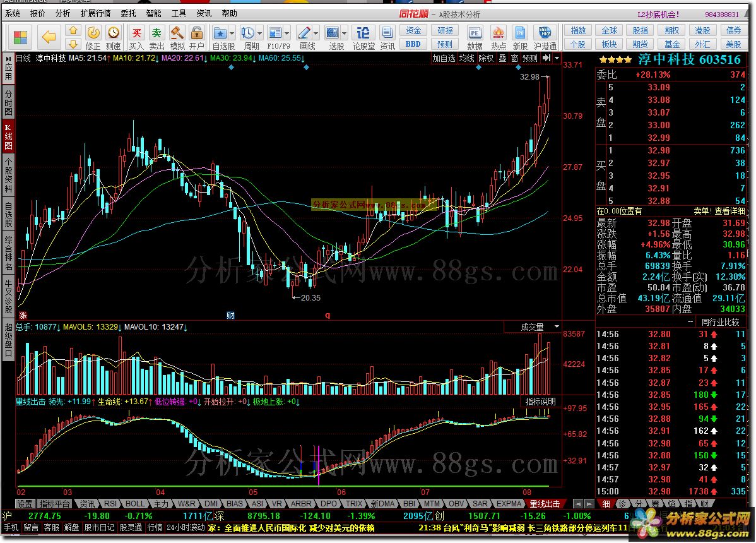
Task: Select 分时图 in left sidebar
Action: click(8, 101)
